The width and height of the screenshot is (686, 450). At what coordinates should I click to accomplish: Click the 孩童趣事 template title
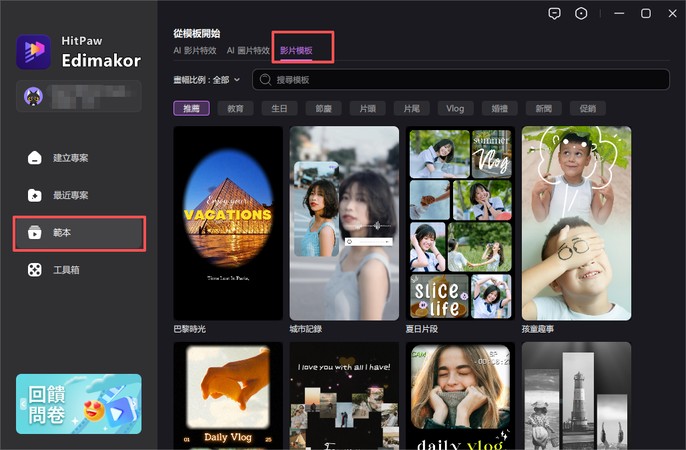click(538, 329)
